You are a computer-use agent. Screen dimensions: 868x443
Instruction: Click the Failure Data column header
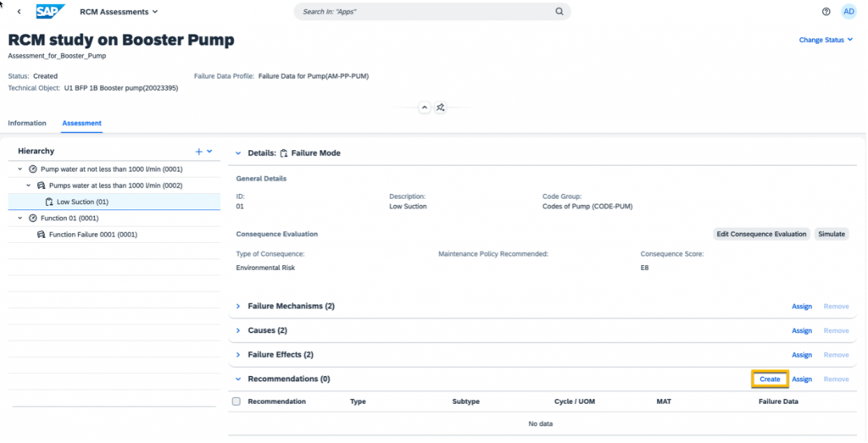tap(778, 401)
